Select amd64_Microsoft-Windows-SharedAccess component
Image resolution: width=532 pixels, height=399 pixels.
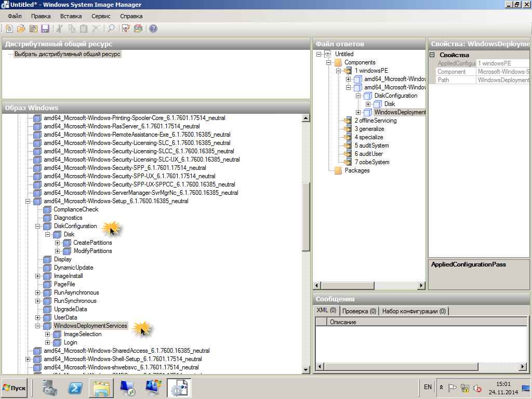pos(127,351)
